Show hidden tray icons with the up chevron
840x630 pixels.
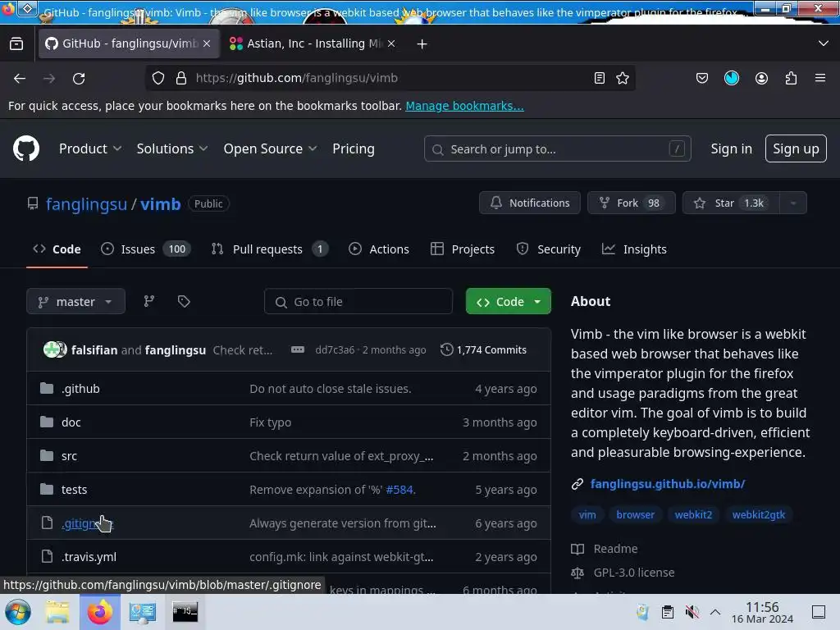[715, 612]
